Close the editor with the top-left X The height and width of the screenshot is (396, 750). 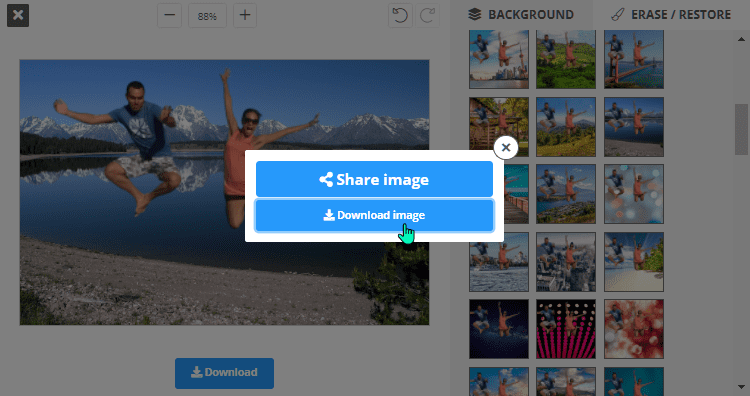[18, 15]
